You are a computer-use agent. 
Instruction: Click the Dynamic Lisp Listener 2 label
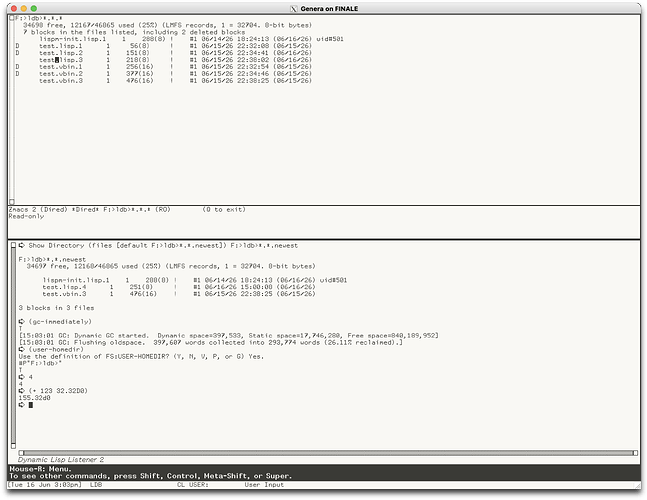tap(61, 460)
